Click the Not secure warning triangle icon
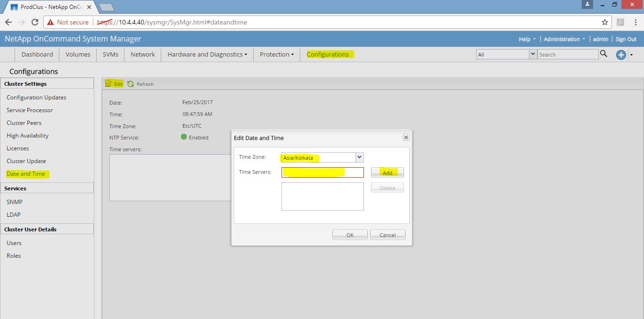 coord(49,22)
